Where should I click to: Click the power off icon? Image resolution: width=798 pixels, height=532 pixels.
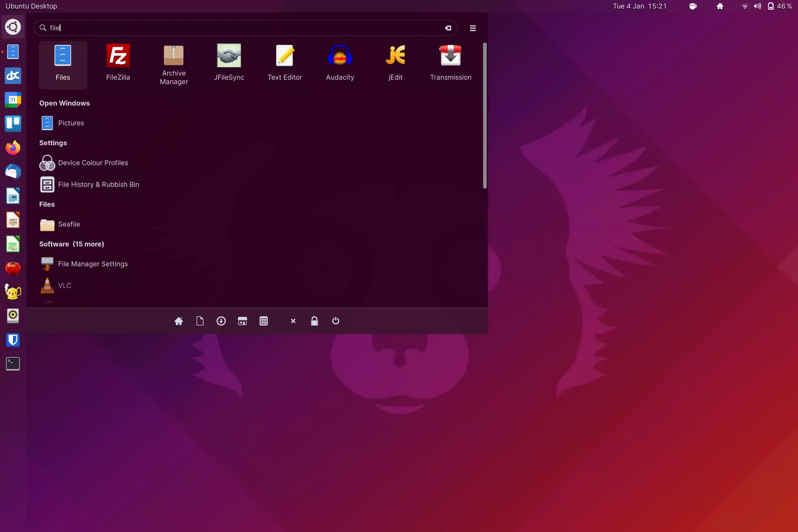tap(335, 321)
